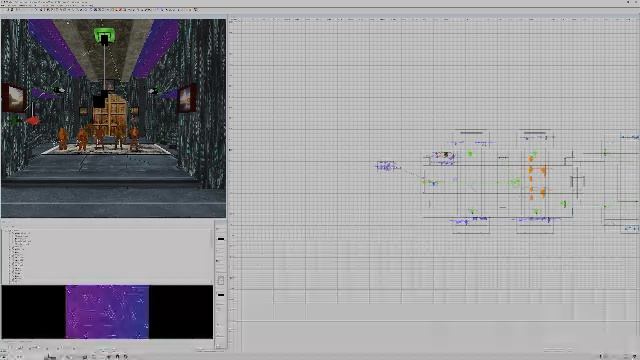Viewport: 640px width, 360px height.
Task: Select the multicolored entity box in the 2D map
Action: (442, 158)
